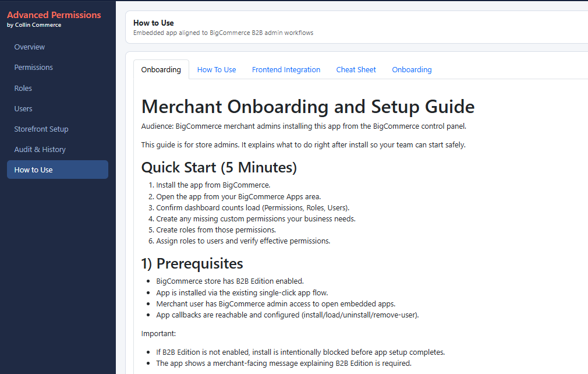
Task: Open the rightmost blue Onboarding tab
Action: click(412, 70)
